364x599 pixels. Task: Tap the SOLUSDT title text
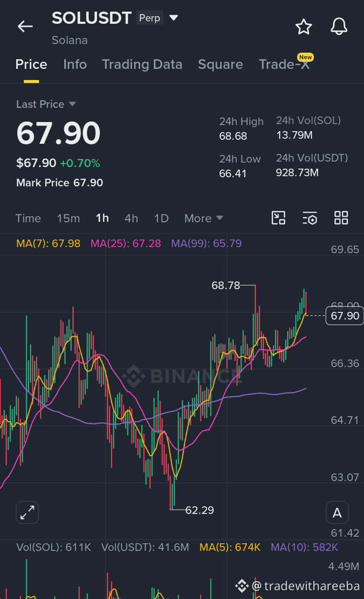pyautogui.click(x=92, y=18)
